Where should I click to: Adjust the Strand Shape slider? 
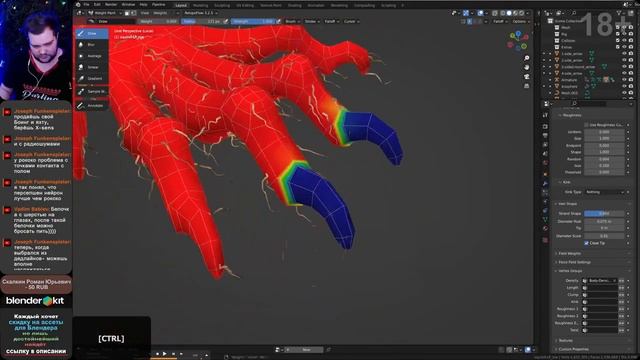pos(604,213)
